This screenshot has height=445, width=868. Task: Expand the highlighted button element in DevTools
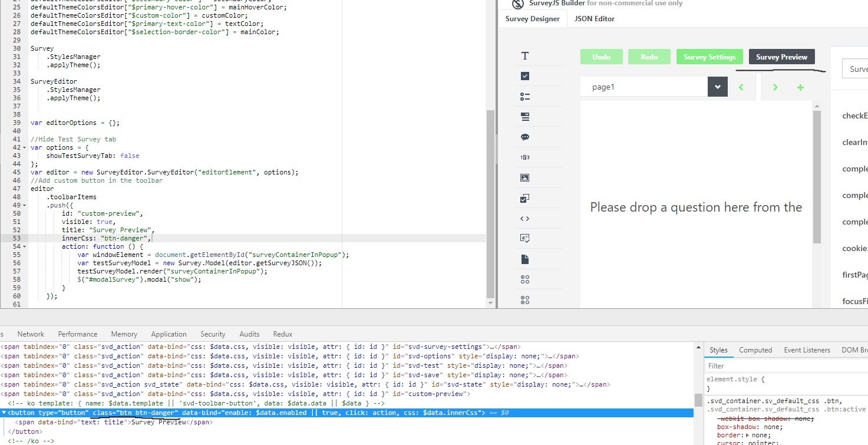click(x=5, y=413)
